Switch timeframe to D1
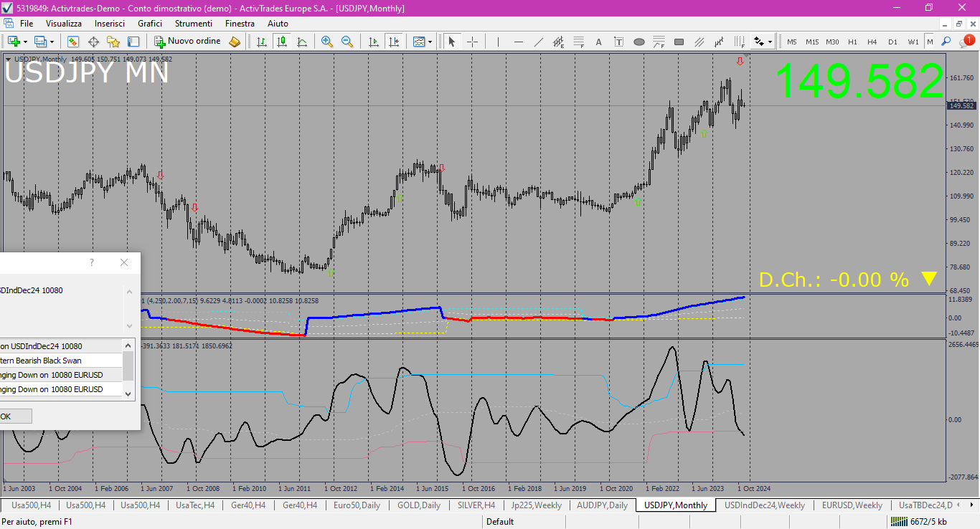 (x=892, y=42)
